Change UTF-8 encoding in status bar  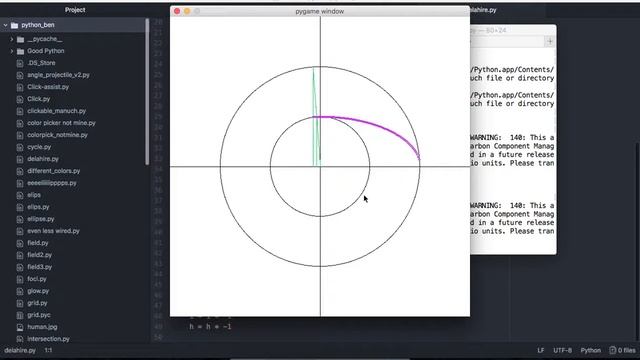[x=562, y=351]
